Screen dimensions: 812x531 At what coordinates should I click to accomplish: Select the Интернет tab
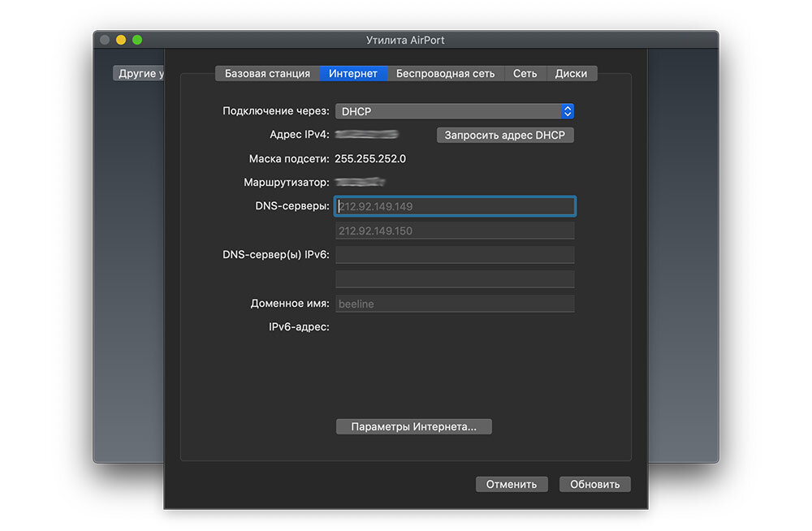(353, 73)
